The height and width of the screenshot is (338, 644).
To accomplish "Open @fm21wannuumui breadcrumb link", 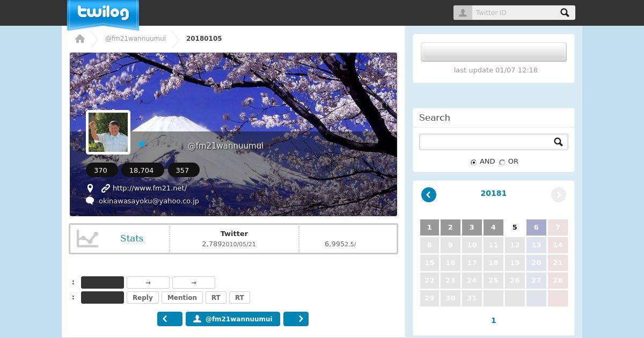I will pos(135,39).
